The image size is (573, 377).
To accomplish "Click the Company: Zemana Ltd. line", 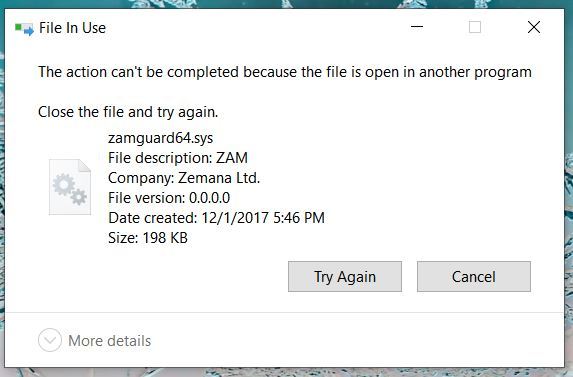I will 184,178.
